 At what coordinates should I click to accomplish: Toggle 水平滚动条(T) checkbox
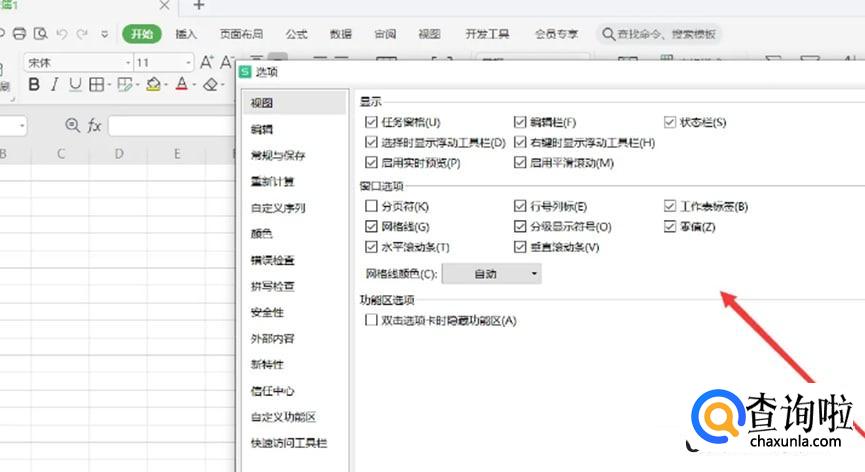371,247
